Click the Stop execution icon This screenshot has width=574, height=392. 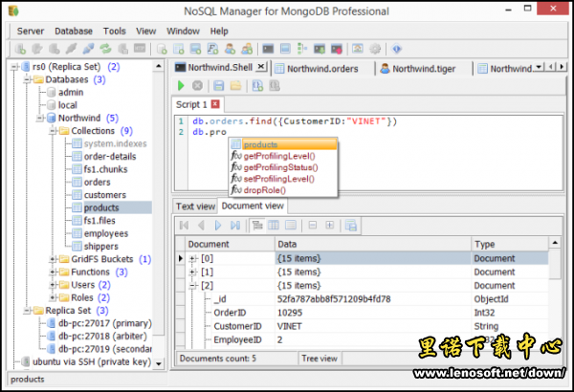click(x=197, y=86)
